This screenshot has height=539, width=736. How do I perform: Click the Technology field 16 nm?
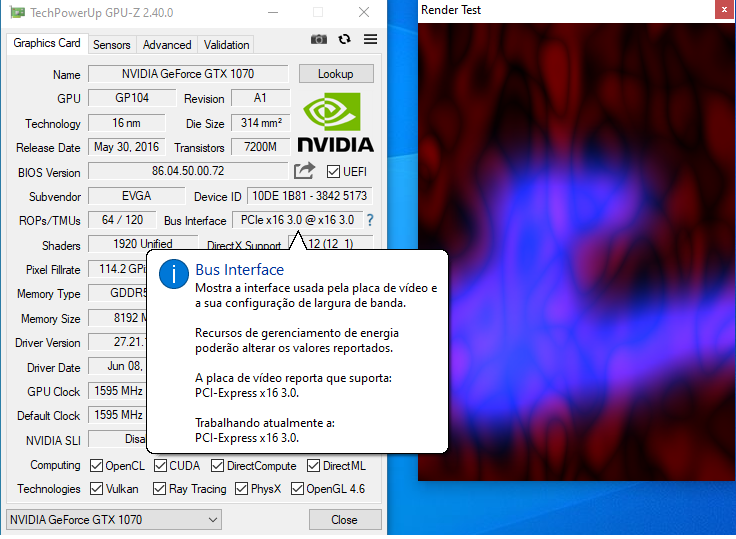[x=127, y=123]
